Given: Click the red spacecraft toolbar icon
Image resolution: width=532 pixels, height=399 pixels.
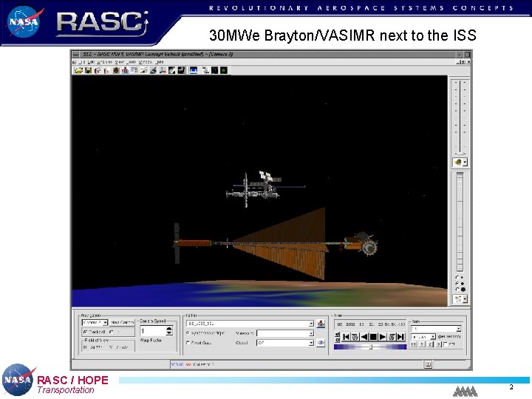Looking at the screenshot, I should click(125, 70).
